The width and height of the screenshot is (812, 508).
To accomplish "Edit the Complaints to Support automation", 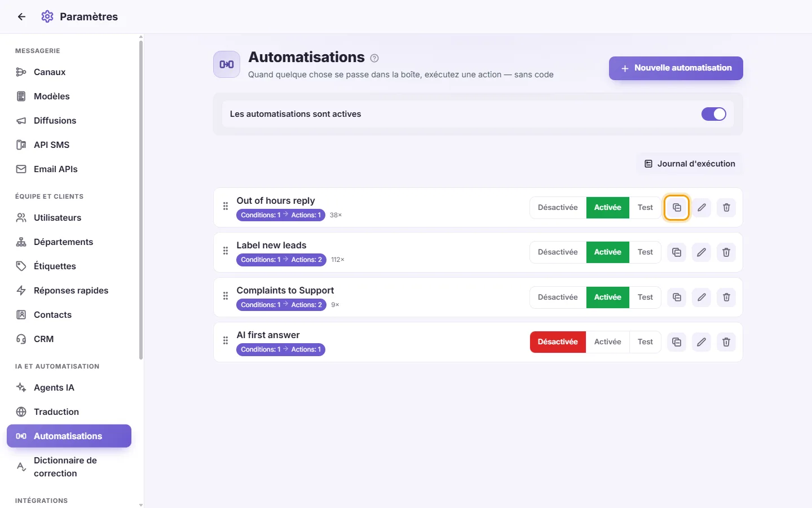I will point(701,297).
